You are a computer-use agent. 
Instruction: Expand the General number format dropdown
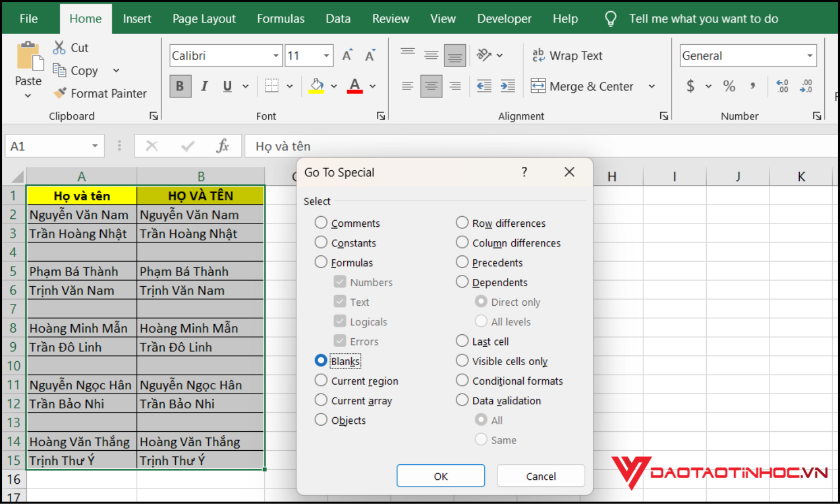pyautogui.click(x=810, y=56)
